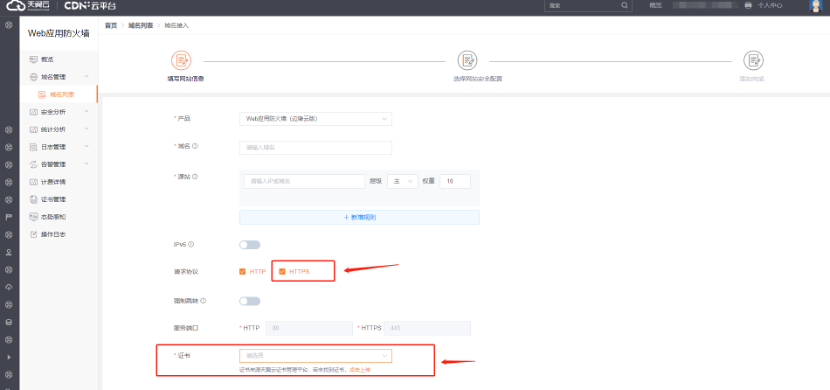The width and height of the screenshot is (830, 390).
Task: Click the 告警管理 refresh-style icon
Action: click(x=33, y=164)
